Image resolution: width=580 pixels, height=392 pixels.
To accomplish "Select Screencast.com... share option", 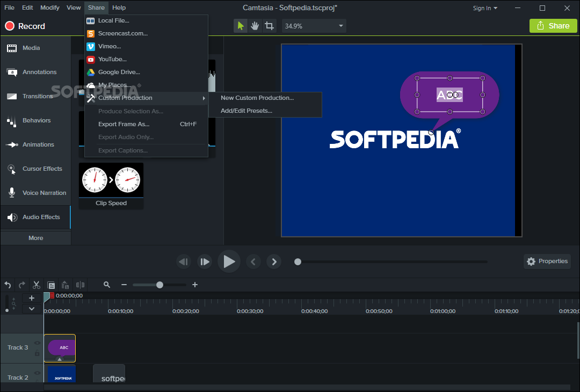I will point(146,33).
